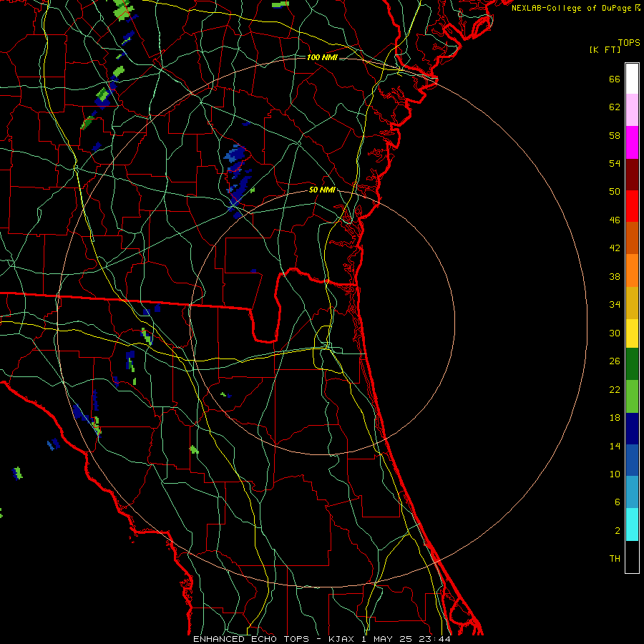
Task: Pick the dark orange legend swatch
Action: pos(632,238)
